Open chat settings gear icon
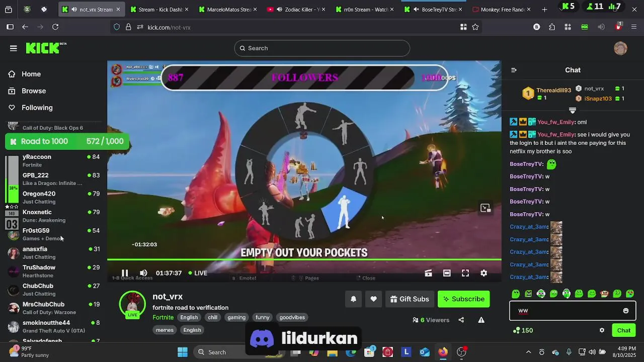644x362 pixels. pyautogui.click(x=602, y=330)
